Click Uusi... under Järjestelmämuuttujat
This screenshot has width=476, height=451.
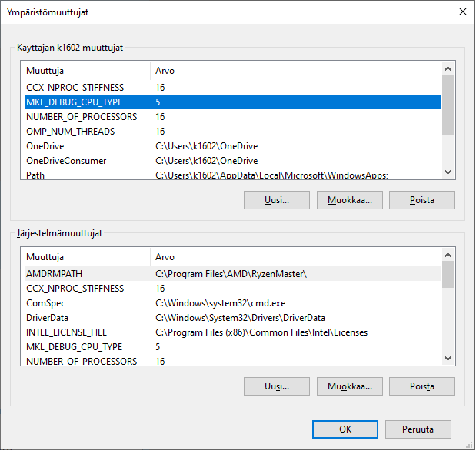coord(277,386)
